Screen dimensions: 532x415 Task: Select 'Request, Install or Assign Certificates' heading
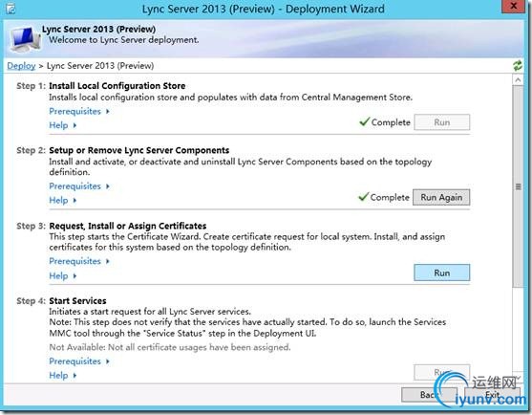(128, 226)
